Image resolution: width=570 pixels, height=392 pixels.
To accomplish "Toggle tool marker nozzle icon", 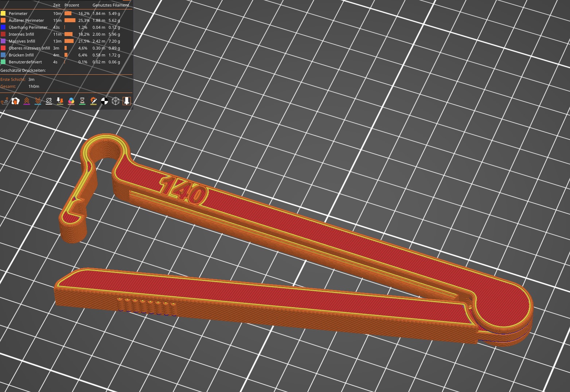I will 126,101.
